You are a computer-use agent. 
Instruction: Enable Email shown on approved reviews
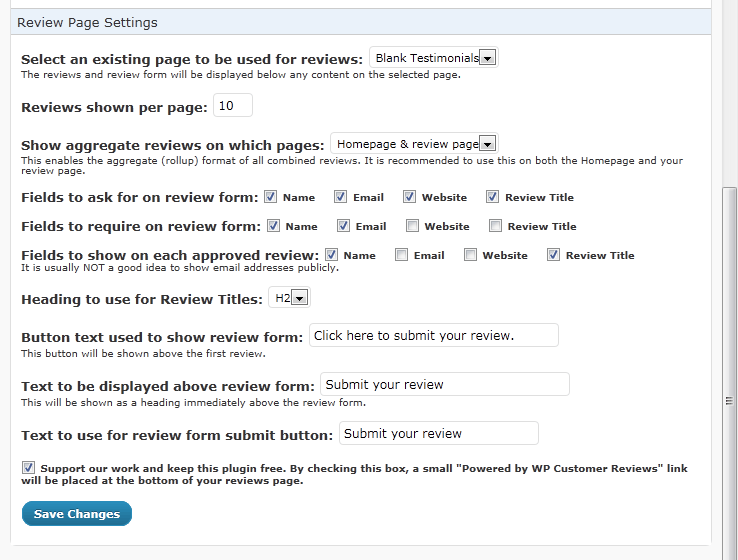pyautogui.click(x=401, y=255)
